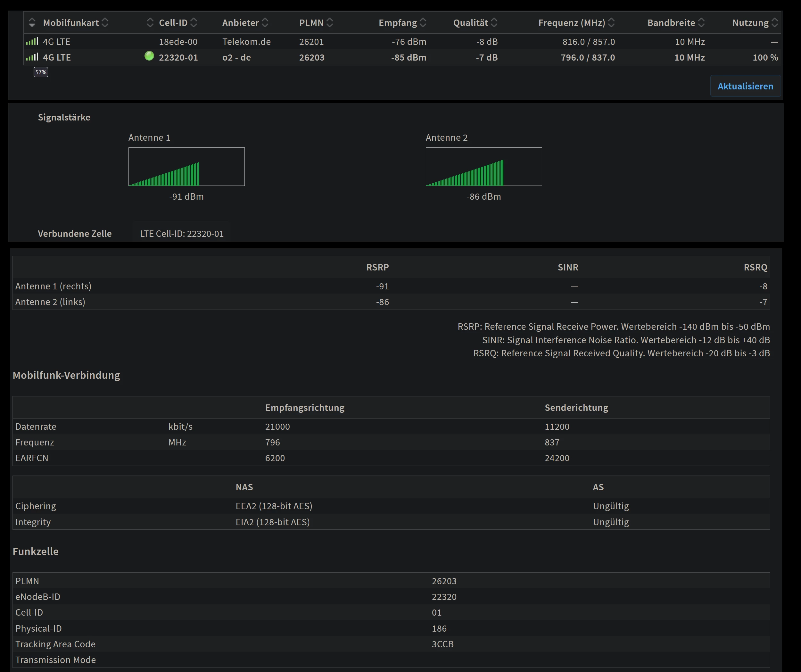
Task: Click the Aktualisieren button
Action: pyautogui.click(x=745, y=86)
